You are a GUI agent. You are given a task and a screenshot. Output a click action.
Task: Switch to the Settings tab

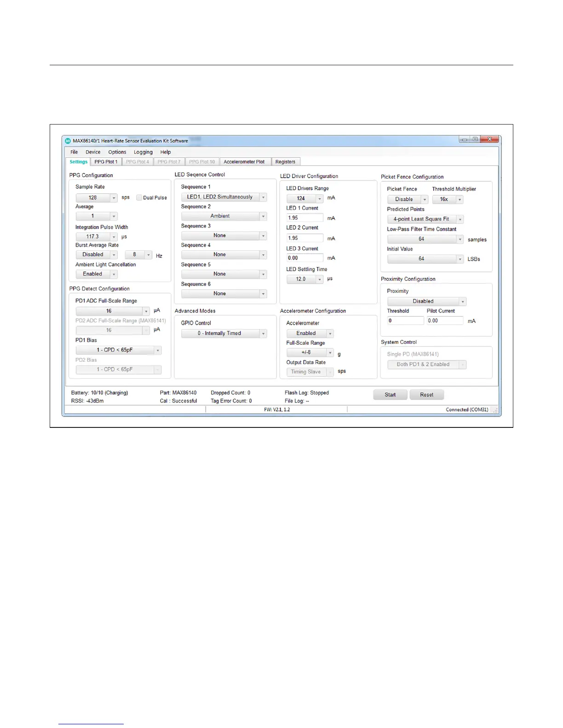coord(78,162)
